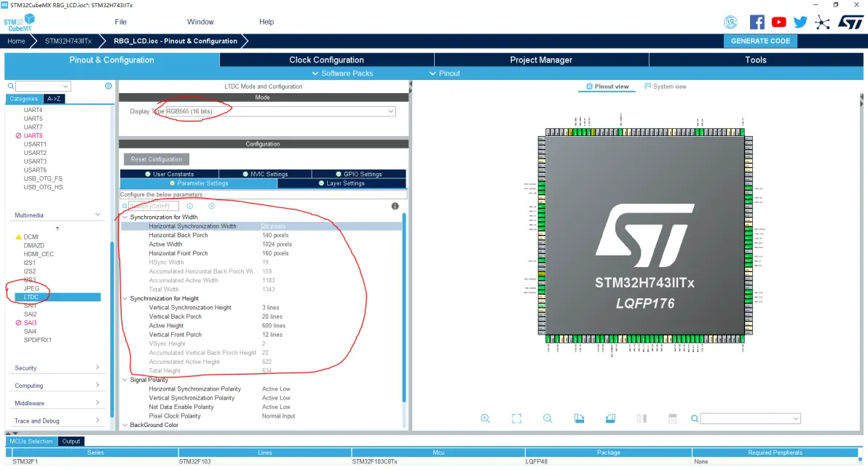Click the ST community network icon
Screen dimensions: 868x470
pos(822,23)
